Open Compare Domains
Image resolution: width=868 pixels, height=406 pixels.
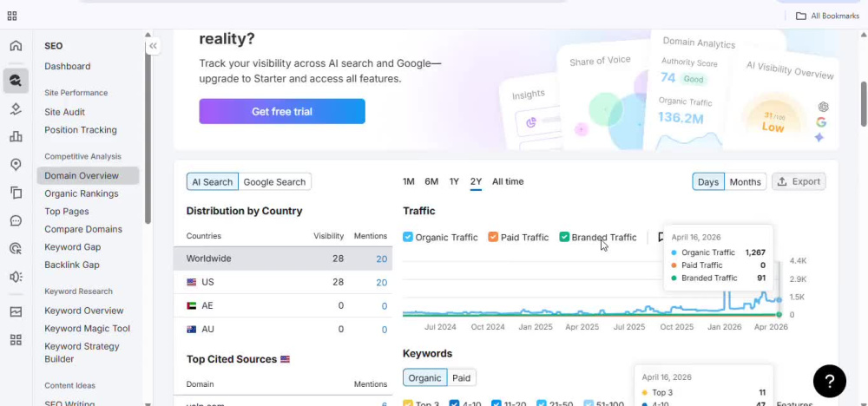pos(83,229)
